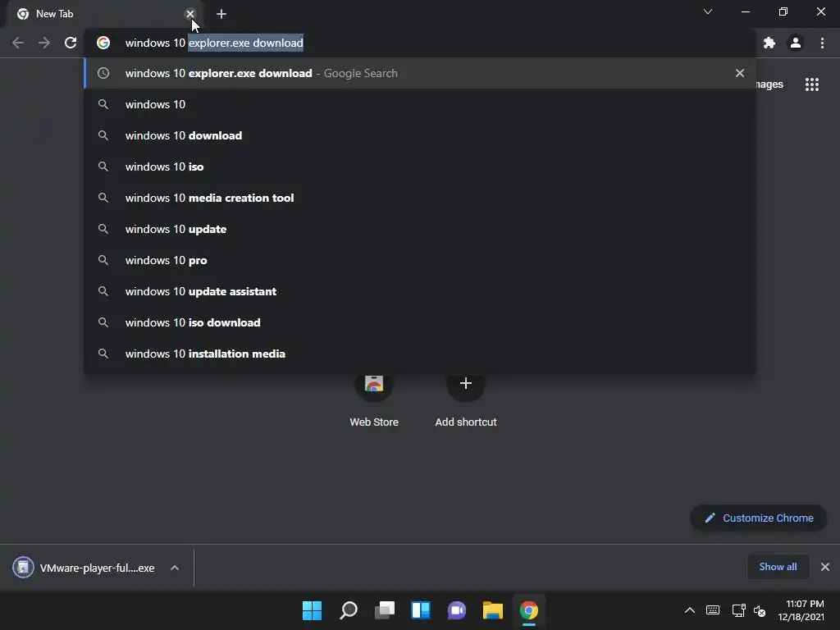Screen dimensions: 840x630
Task: Close the New Tab browser tab
Action: coord(190,14)
